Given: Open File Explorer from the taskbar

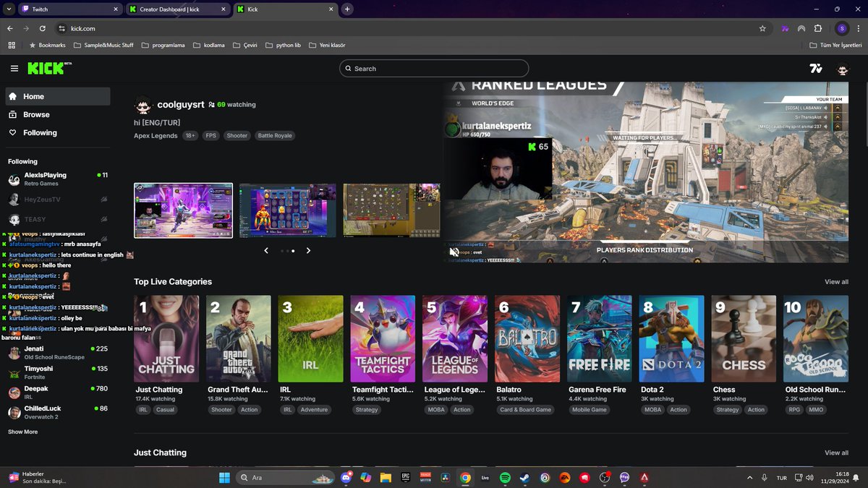Looking at the screenshot, I should coord(386,478).
